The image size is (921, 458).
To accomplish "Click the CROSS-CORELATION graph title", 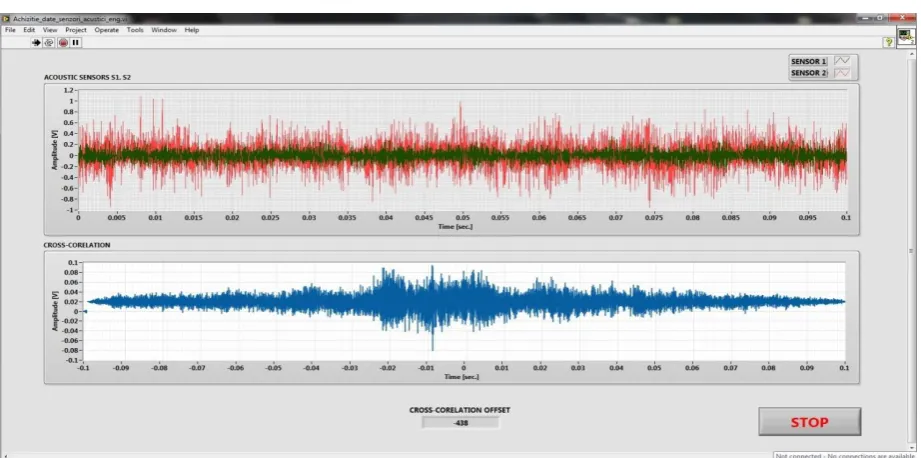I will tap(77, 245).
